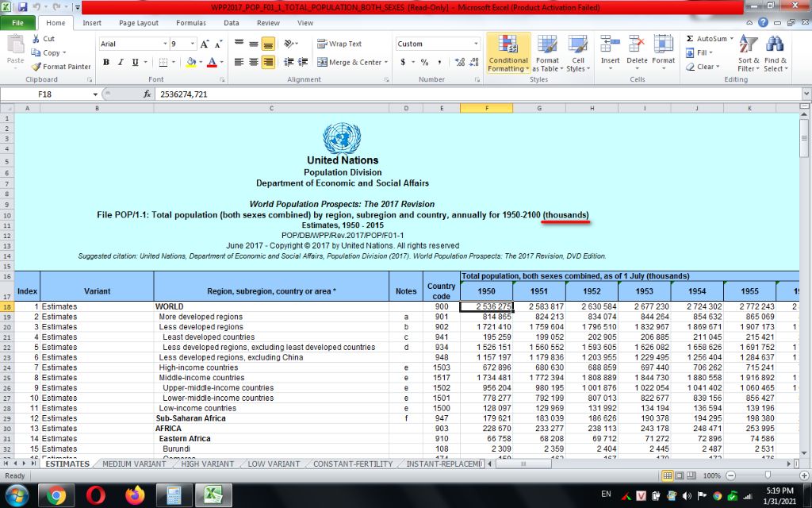812x508 pixels.
Task: Click the text Orientation icon
Action: tap(289, 44)
